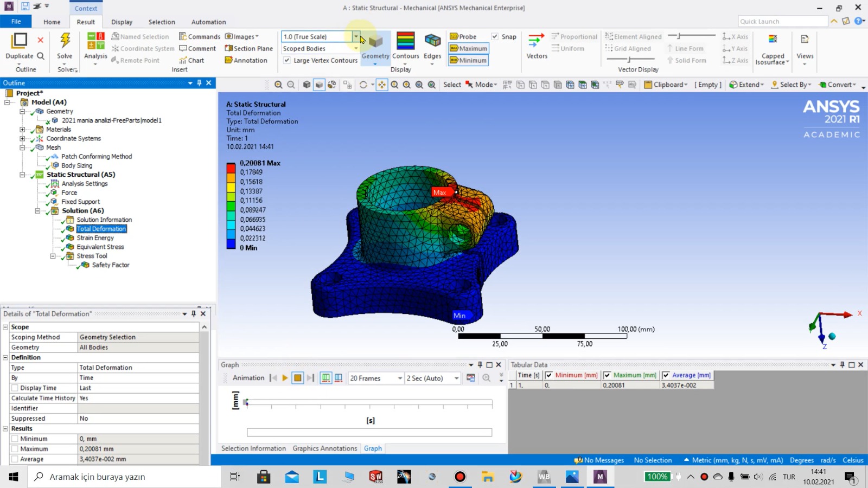Image resolution: width=868 pixels, height=488 pixels.
Task: Toggle the Maximum [mm] column checkbox
Action: pyautogui.click(x=607, y=375)
